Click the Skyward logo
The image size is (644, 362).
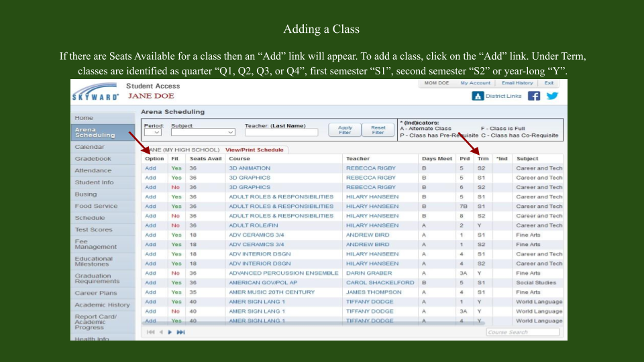click(x=96, y=93)
